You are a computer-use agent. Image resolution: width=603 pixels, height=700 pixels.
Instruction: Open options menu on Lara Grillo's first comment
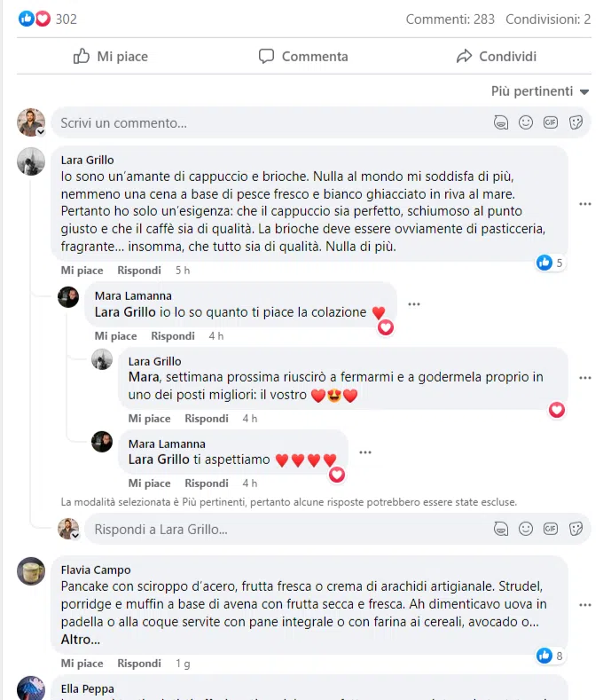tap(584, 204)
